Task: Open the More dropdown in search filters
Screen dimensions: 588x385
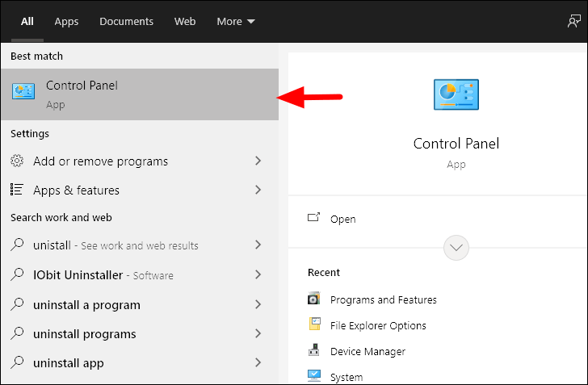Action: [236, 21]
